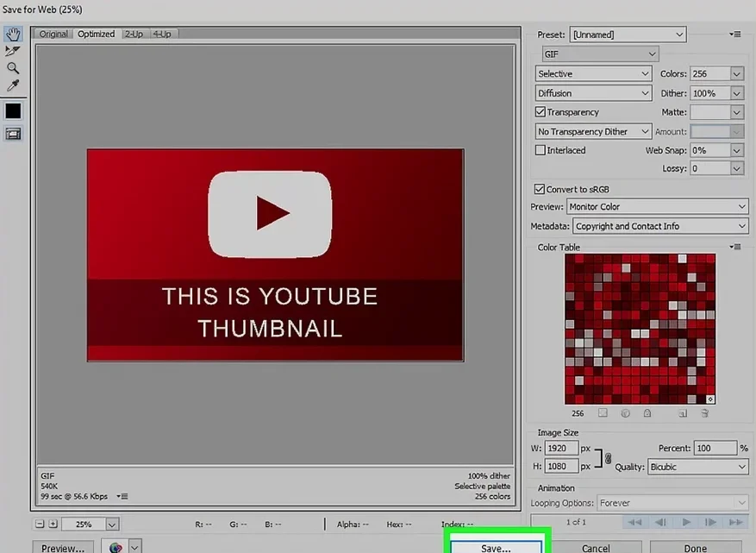
Task: Switch to the Original tab
Action: pyautogui.click(x=53, y=34)
